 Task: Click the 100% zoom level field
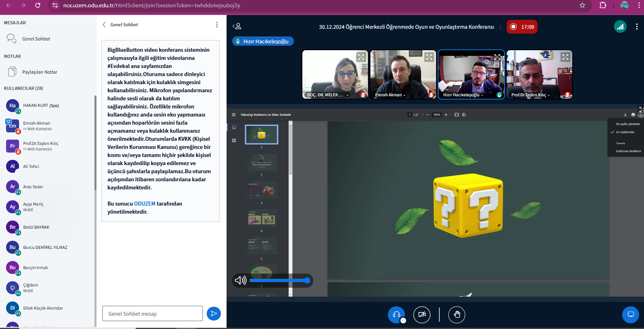click(x=437, y=115)
